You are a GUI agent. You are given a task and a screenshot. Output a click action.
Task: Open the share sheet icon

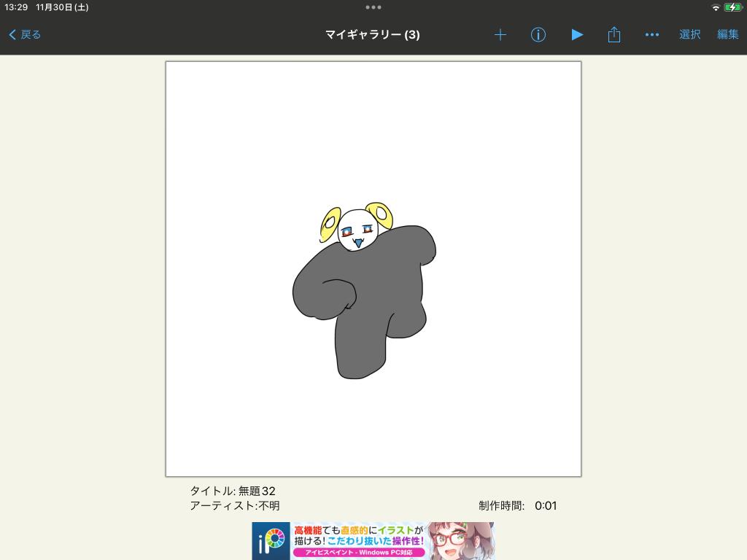pyautogui.click(x=614, y=34)
